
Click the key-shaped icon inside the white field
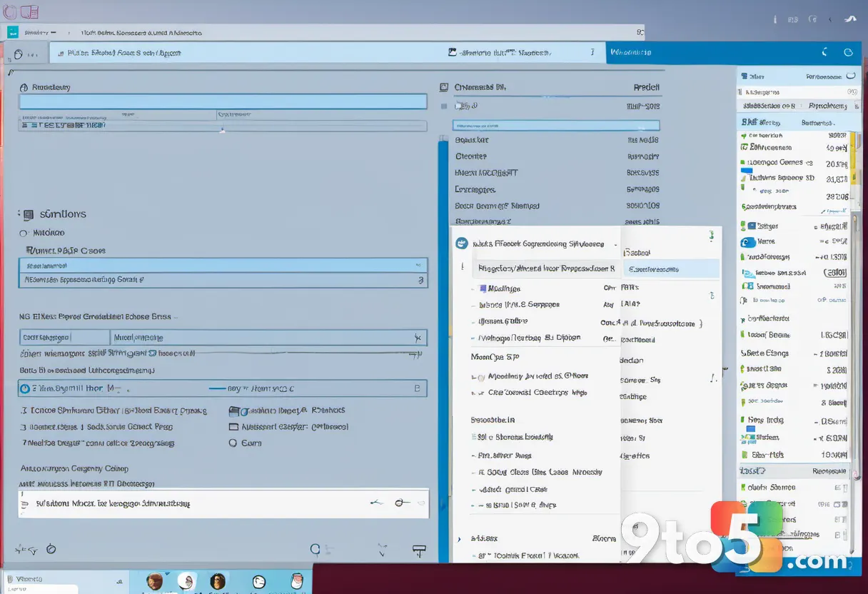402,503
